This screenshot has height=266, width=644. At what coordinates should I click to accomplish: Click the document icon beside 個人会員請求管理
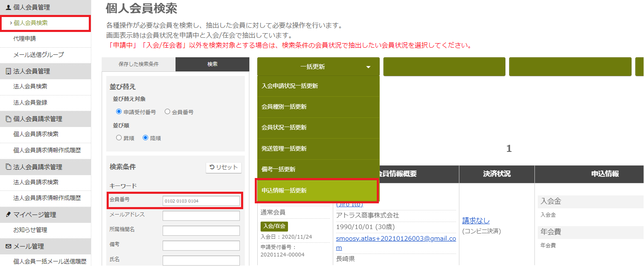(x=8, y=119)
